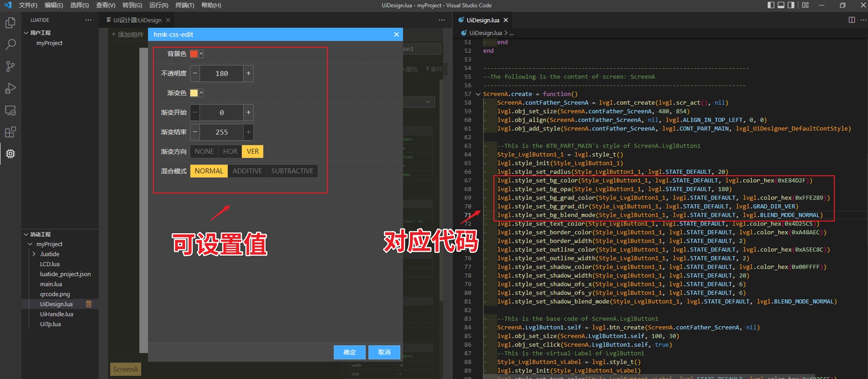Screen dimensions: 868x379
Task: Toggle secondary side bar layout
Action: tap(791, 5)
